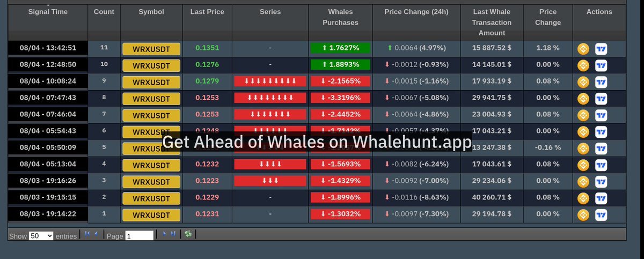Click signal time 08/03 - 19:16:26
644x259 pixels.
48,181
